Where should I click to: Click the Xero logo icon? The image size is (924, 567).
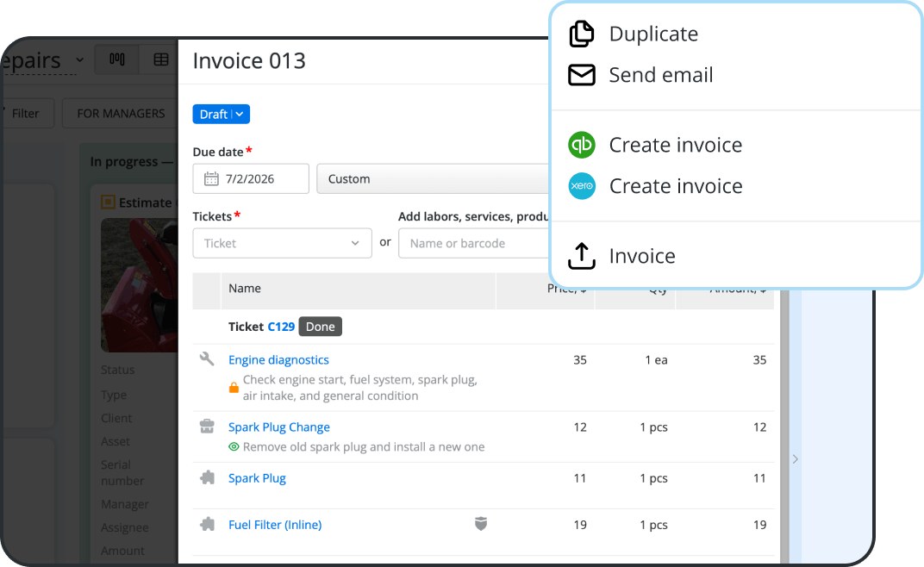point(582,185)
